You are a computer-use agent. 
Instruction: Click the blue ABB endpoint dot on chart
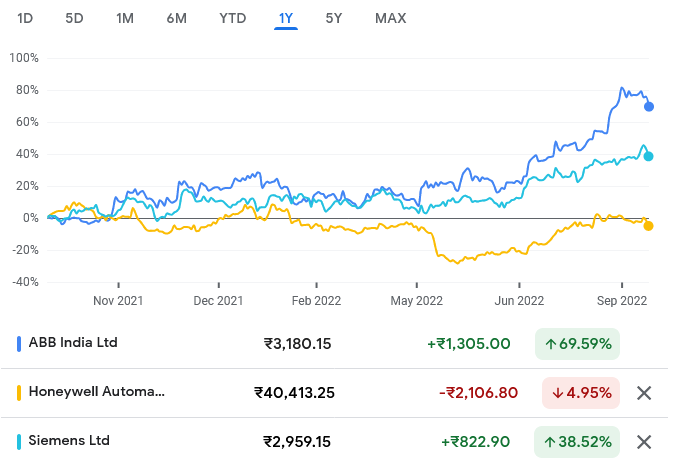pos(649,106)
